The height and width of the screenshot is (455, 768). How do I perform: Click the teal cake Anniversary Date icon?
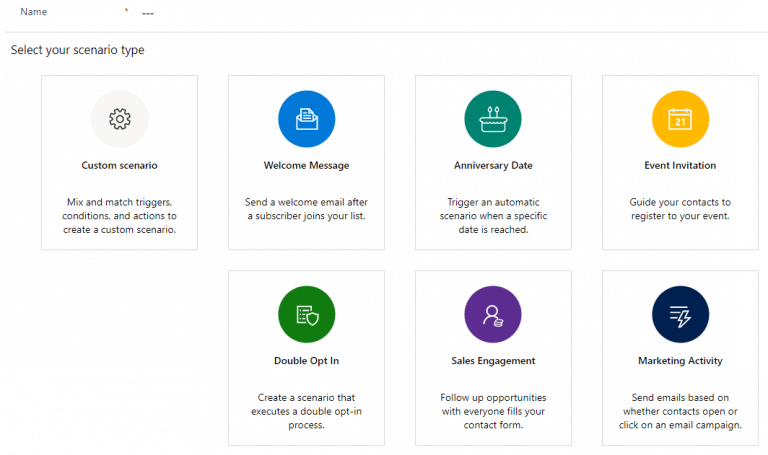coord(493,120)
